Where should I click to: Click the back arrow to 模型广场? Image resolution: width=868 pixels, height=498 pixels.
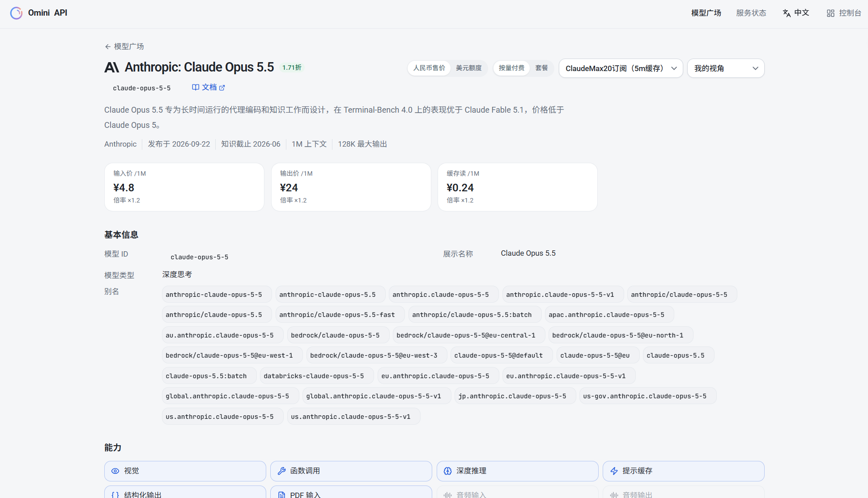coord(108,46)
